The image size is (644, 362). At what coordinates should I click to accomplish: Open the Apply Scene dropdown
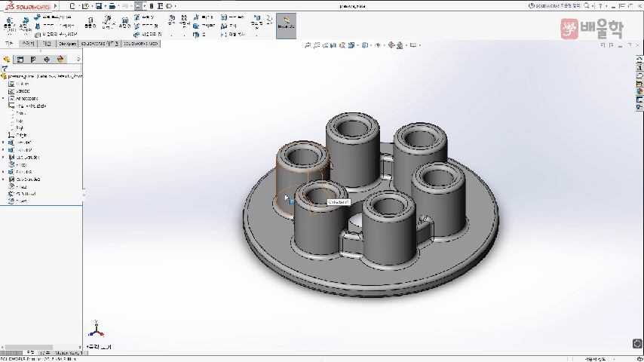[400, 45]
